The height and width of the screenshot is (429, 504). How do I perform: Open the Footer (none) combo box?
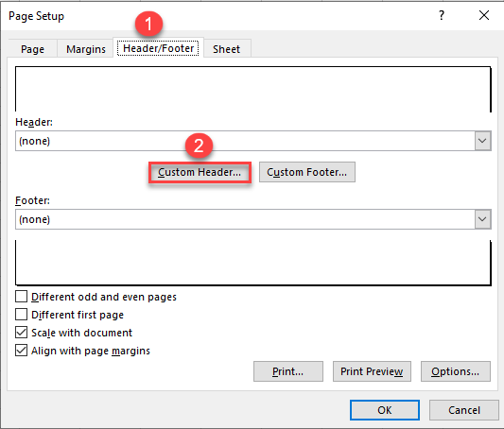click(253, 219)
